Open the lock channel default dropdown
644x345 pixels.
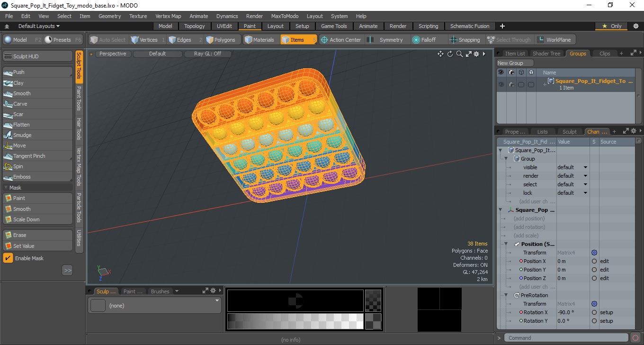(x=572, y=193)
